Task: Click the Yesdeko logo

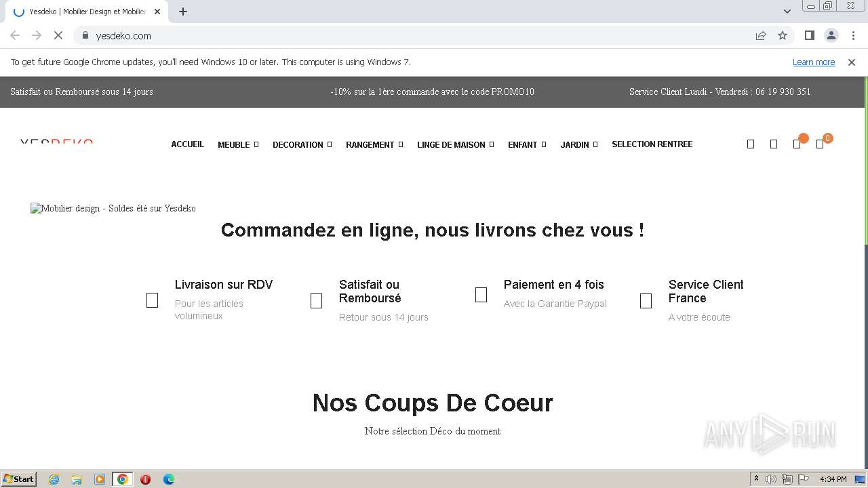Action: (56, 141)
